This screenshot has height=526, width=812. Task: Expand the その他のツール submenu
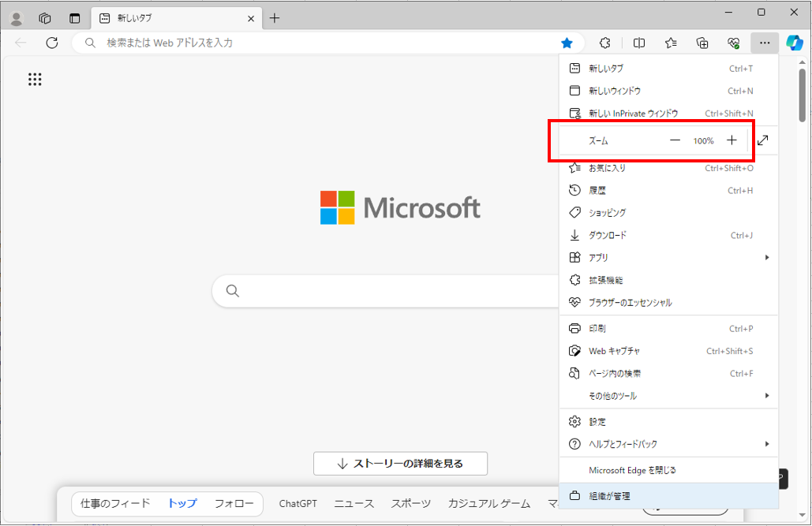point(668,396)
